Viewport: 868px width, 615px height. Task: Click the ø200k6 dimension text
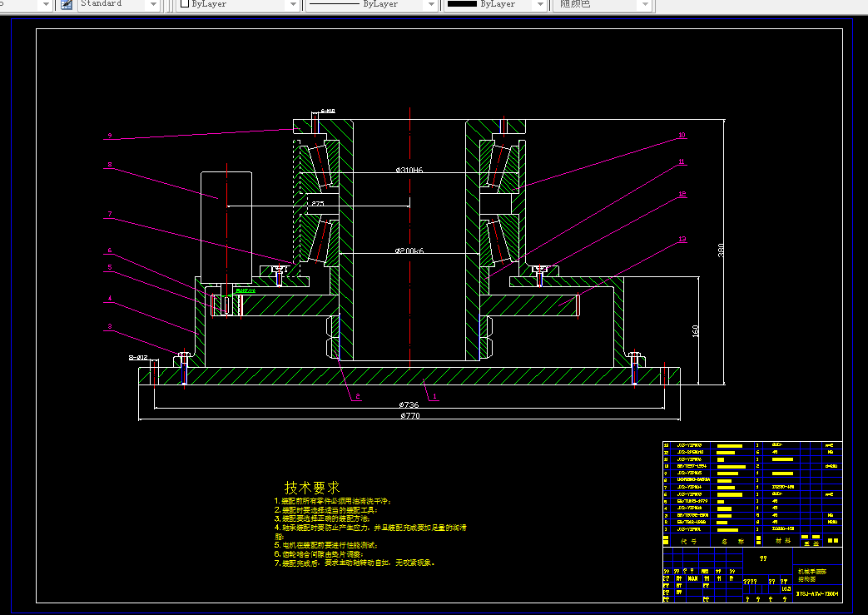tap(409, 250)
